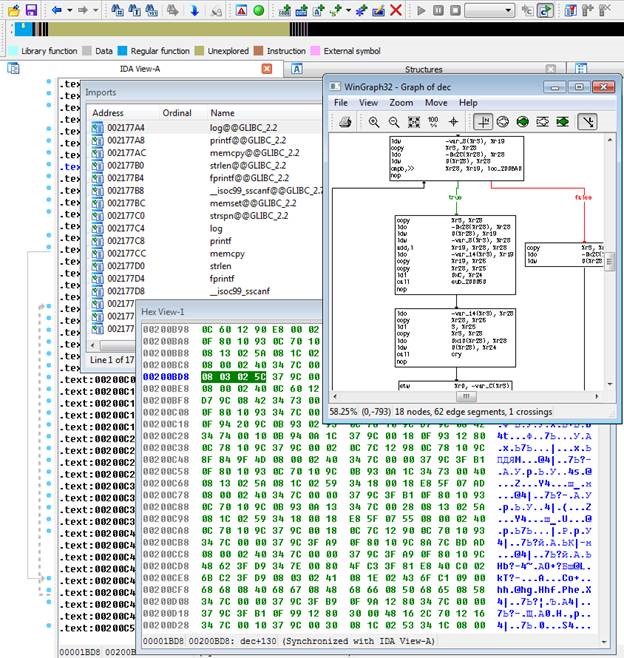Image resolution: width=624 pixels, height=658 pixels.
Task: Click WinGraph32 vertical scrollbar down arrow
Action: click(x=610, y=384)
